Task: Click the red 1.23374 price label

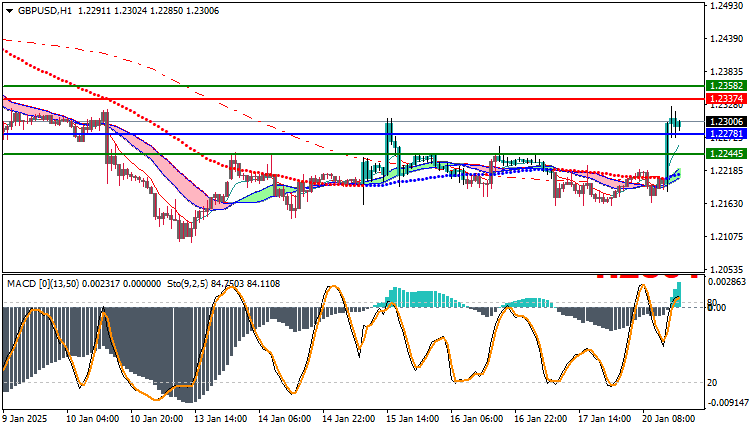Action: [x=726, y=99]
